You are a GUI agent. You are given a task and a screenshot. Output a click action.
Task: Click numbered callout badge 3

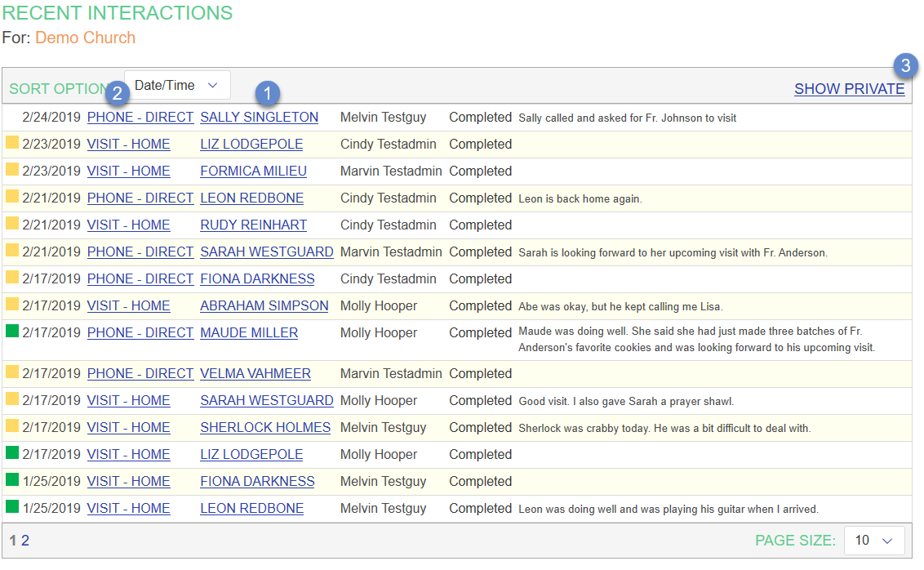click(904, 65)
